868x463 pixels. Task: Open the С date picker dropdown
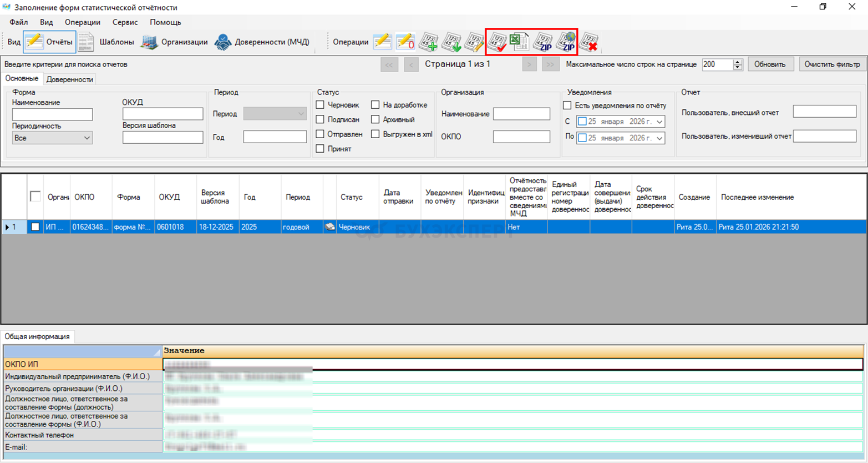(x=659, y=122)
